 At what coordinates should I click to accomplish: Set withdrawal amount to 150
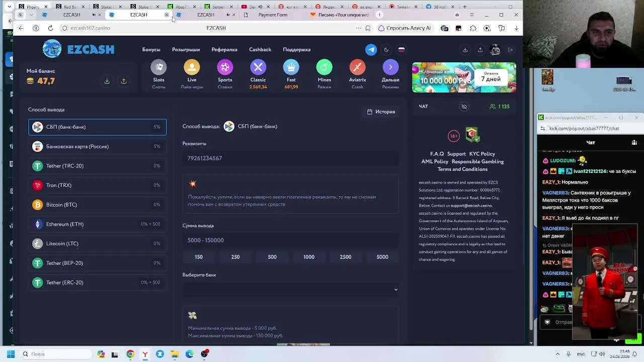coord(199,257)
